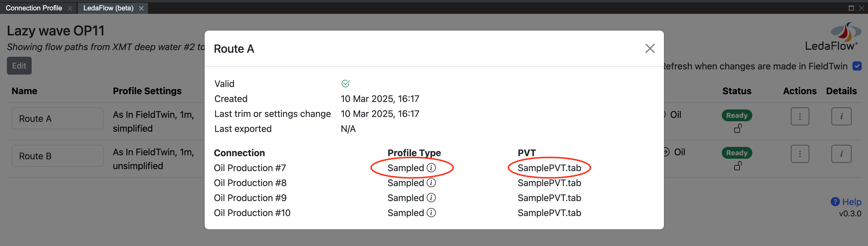
Task: Click SamplePVT.tab for Oil Production #10
Action: click(549, 213)
